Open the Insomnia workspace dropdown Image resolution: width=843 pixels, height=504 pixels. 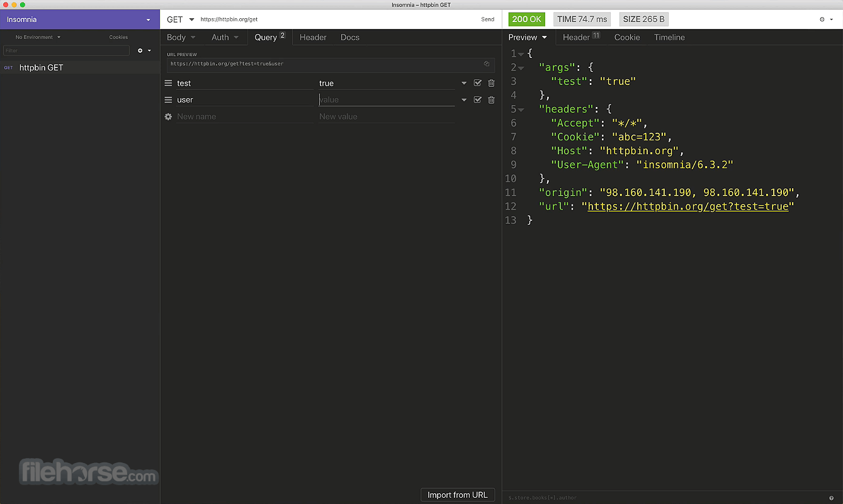coord(80,20)
